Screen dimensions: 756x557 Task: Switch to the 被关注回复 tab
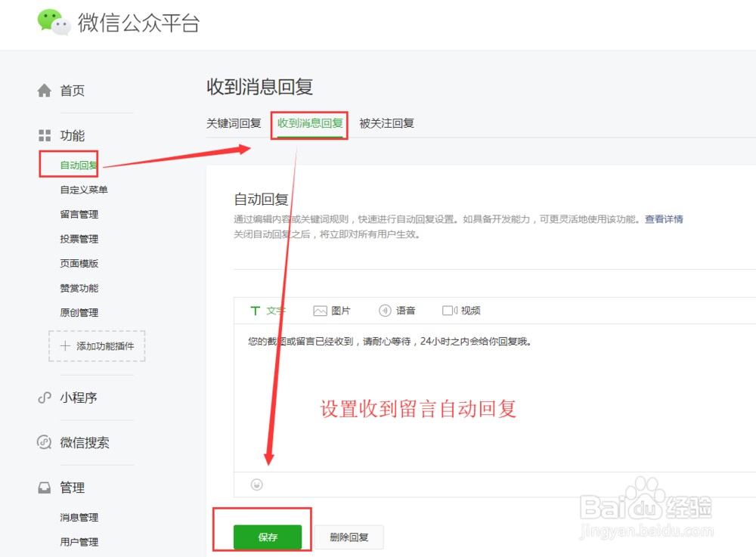coord(386,122)
